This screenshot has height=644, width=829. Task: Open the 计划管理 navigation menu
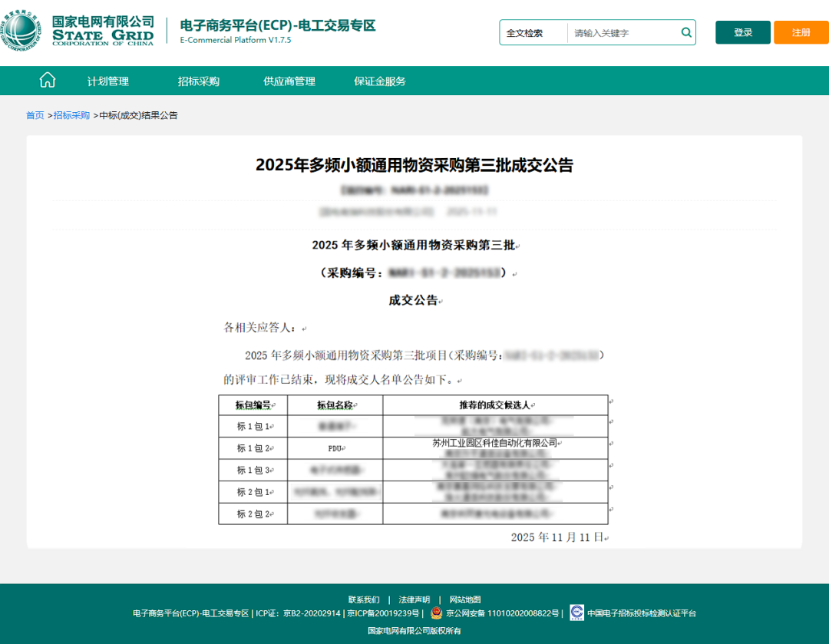pyautogui.click(x=107, y=80)
